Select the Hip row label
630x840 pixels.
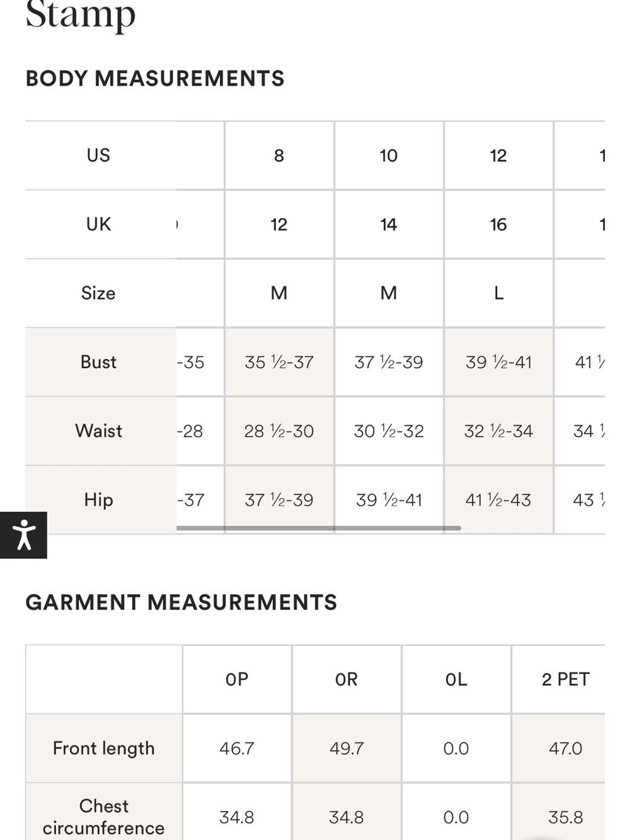click(x=98, y=500)
